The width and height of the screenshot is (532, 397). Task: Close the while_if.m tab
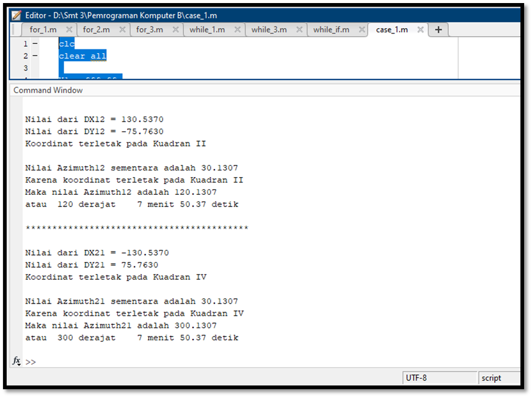coord(362,29)
